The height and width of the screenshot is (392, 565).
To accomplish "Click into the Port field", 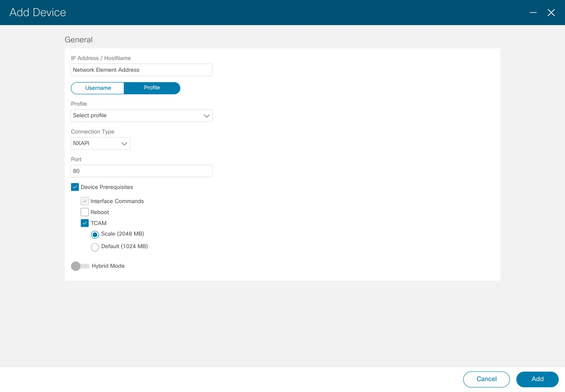I will [x=142, y=171].
